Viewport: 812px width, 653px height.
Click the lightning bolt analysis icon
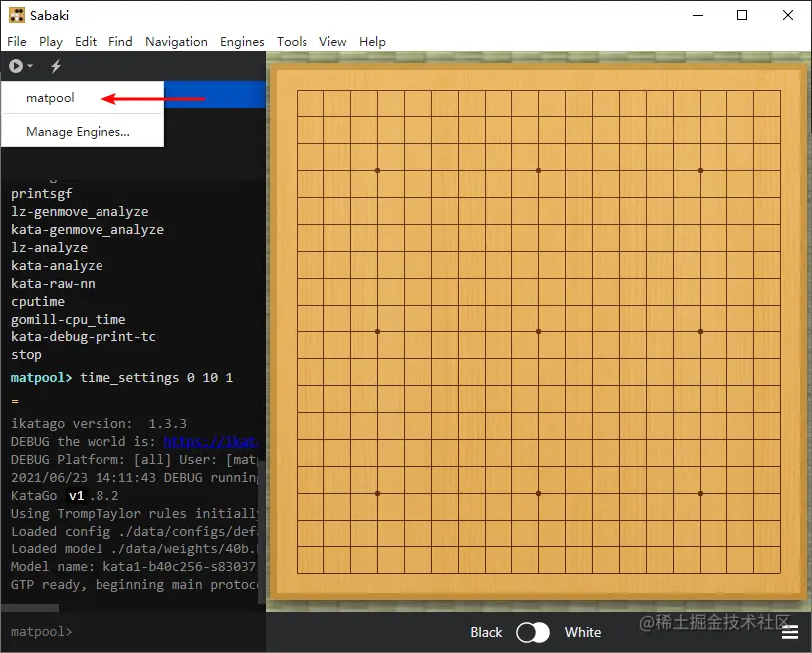[56, 66]
